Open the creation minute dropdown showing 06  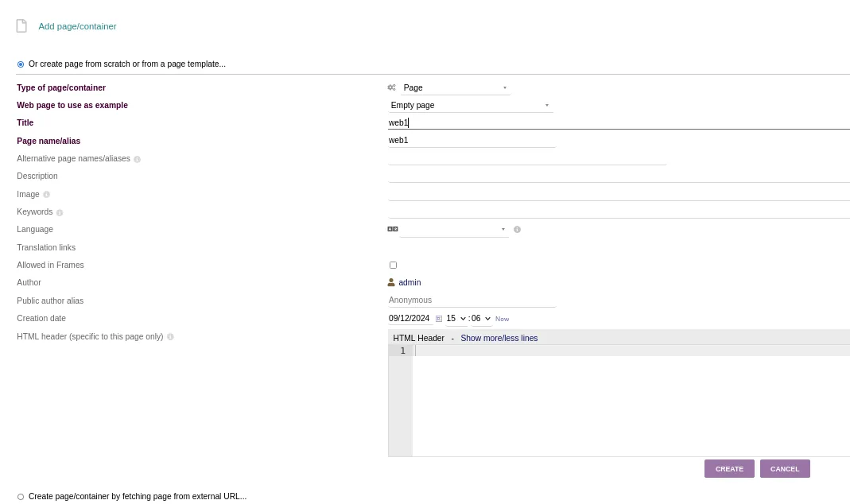point(481,319)
